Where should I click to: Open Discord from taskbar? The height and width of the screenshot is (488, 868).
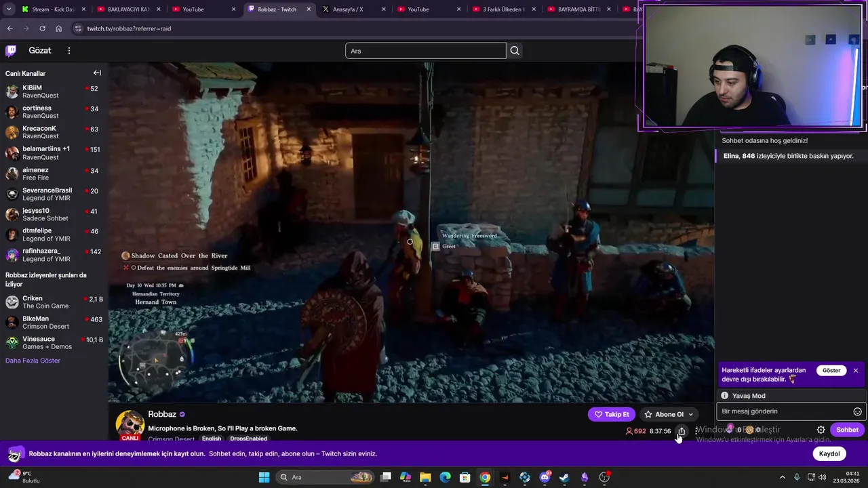pyautogui.click(x=545, y=477)
